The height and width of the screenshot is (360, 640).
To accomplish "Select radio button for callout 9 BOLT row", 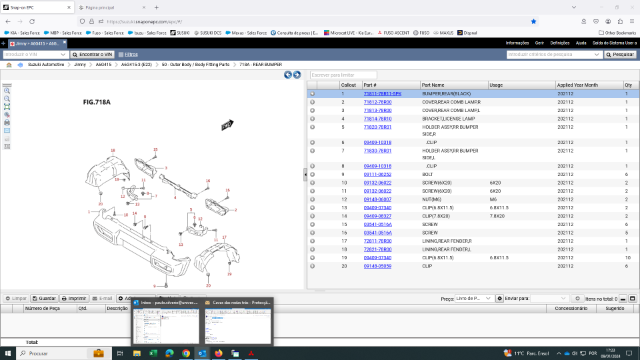I will tap(312, 174).
